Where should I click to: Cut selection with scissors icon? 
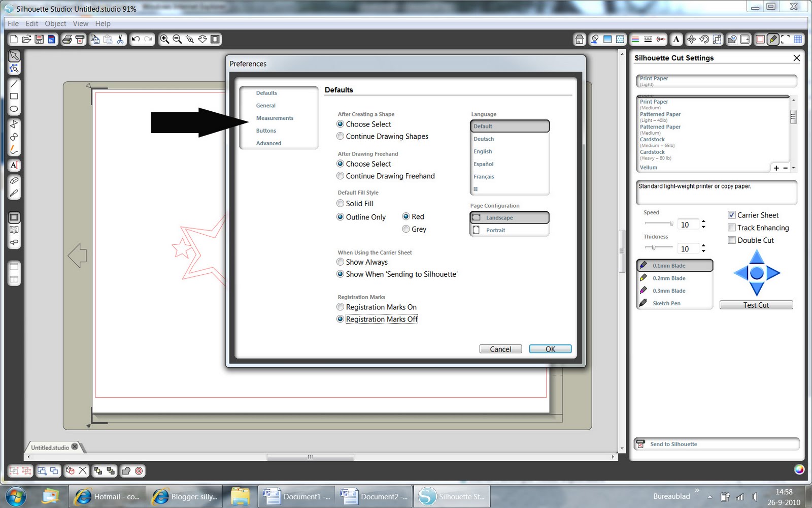[120, 39]
